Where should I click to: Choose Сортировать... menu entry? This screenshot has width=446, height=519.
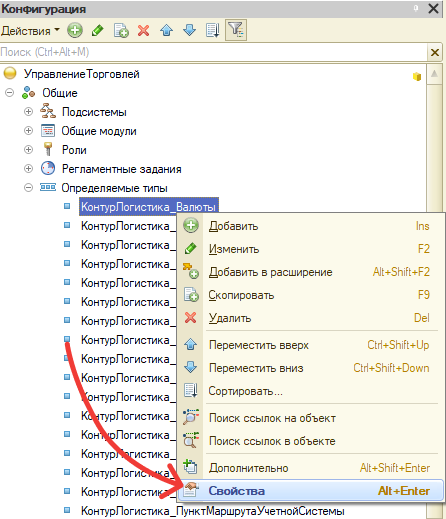(311, 391)
